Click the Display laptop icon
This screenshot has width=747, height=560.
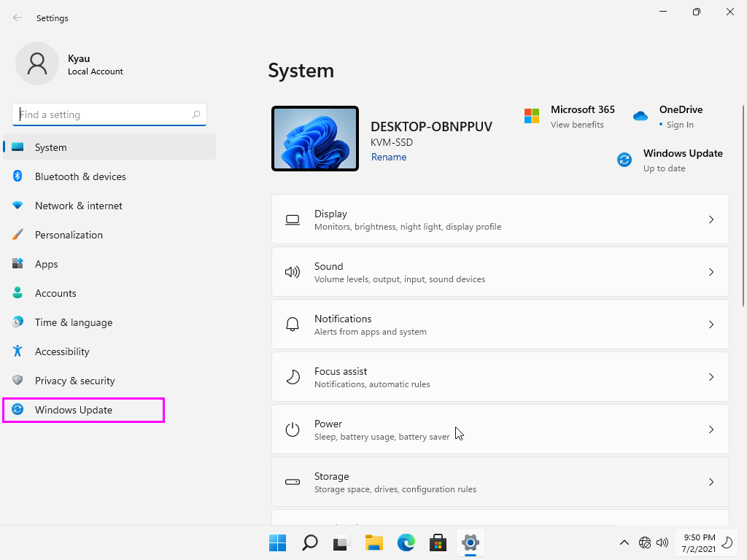293,219
